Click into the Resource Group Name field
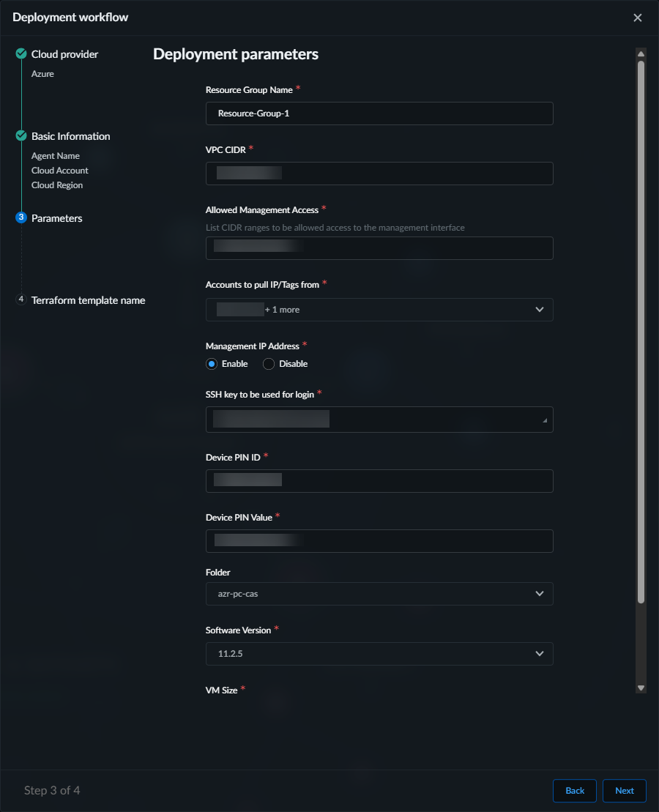Image resolution: width=659 pixels, height=812 pixels. point(379,114)
